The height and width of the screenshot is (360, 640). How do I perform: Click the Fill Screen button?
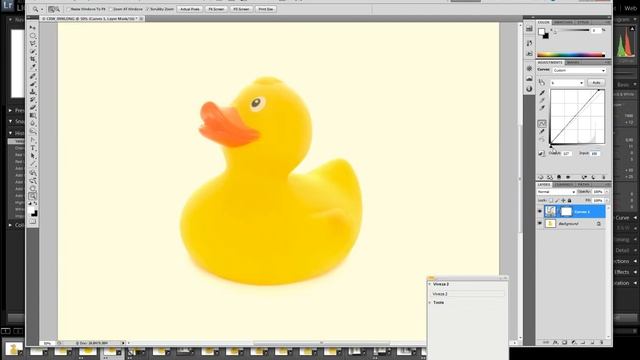coord(241,9)
